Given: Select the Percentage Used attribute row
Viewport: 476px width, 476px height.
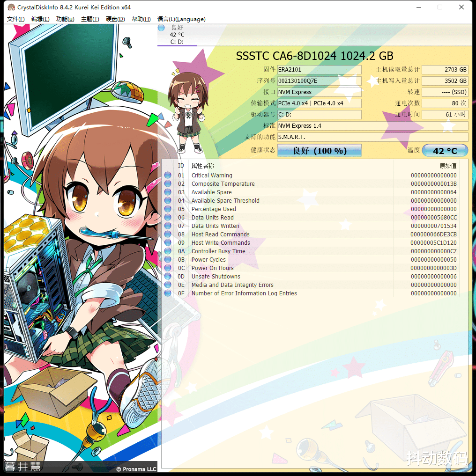Looking at the screenshot, I should [310, 209].
